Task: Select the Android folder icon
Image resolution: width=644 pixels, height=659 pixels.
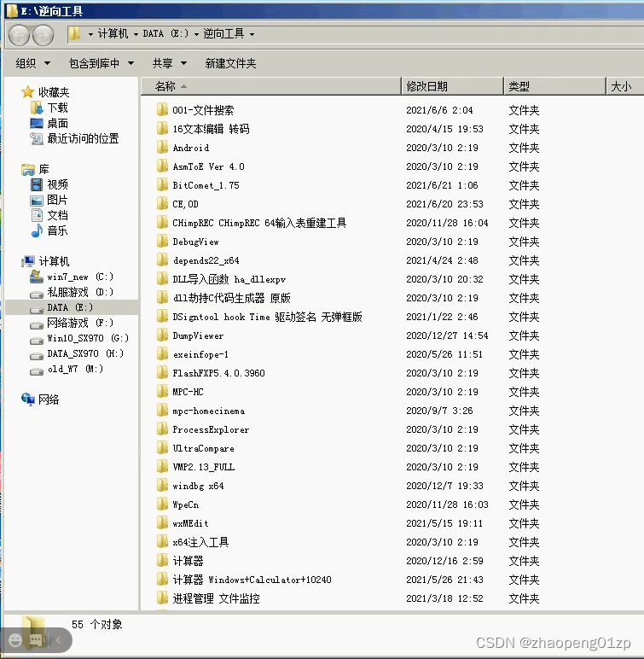Action: pyautogui.click(x=162, y=147)
